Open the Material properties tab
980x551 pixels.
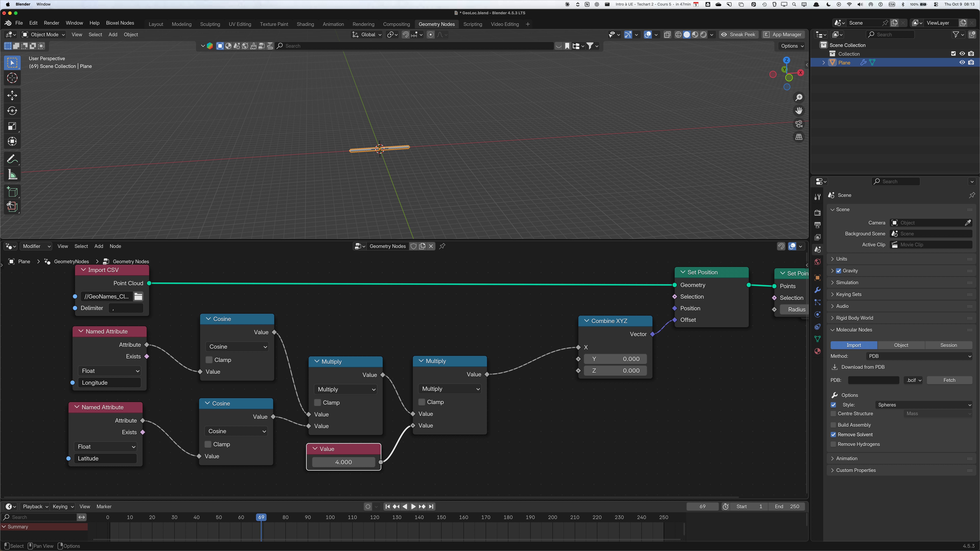[818, 351]
